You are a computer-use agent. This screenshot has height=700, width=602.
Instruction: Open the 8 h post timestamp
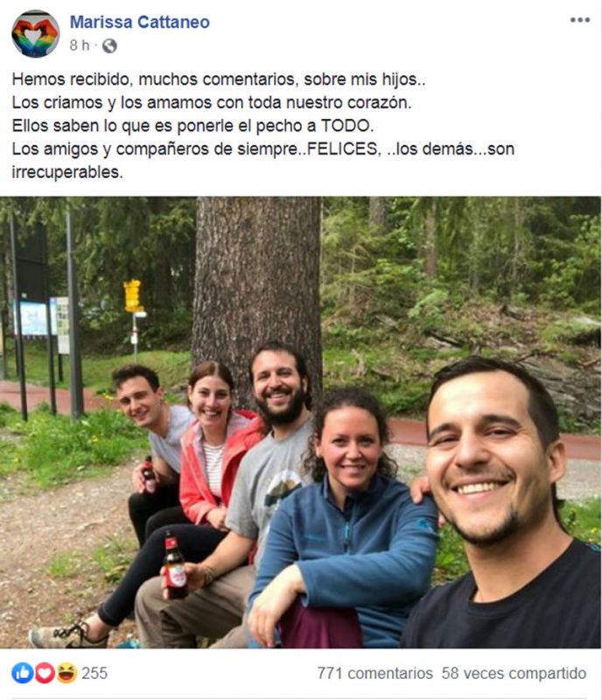click(80, 45)
